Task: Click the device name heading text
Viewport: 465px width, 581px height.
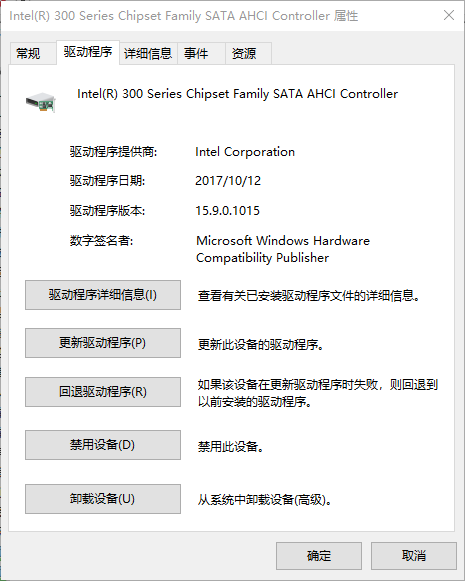Action: pos(238,94)
